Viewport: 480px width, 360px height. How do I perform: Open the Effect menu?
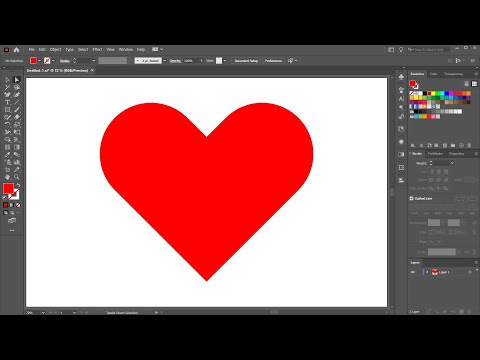tap(97, 49)
